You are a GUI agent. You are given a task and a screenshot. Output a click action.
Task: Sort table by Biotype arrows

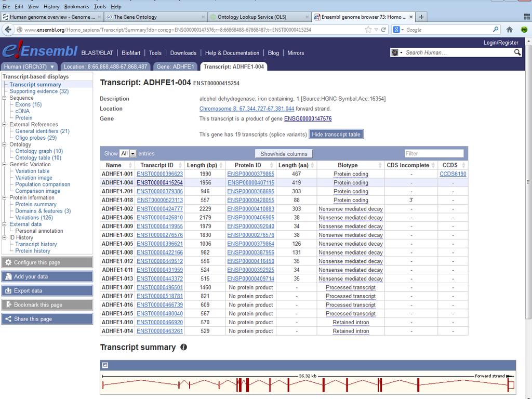[x=380, y=165]
